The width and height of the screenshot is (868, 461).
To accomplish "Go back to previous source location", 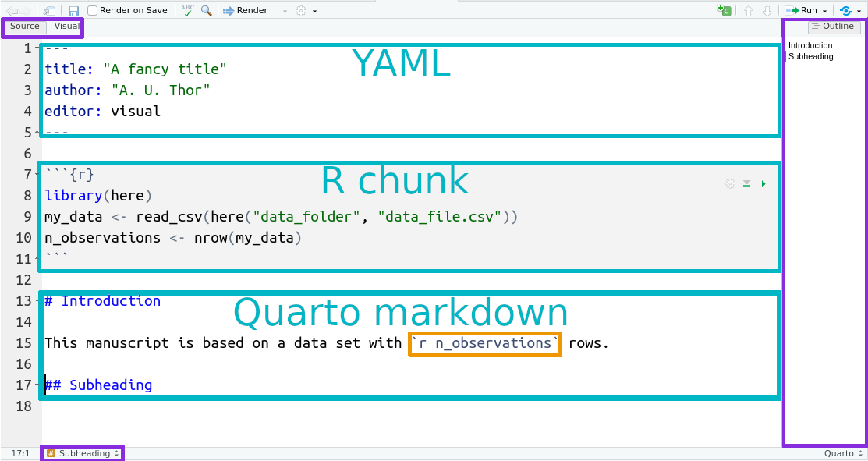I will point(11,10).
